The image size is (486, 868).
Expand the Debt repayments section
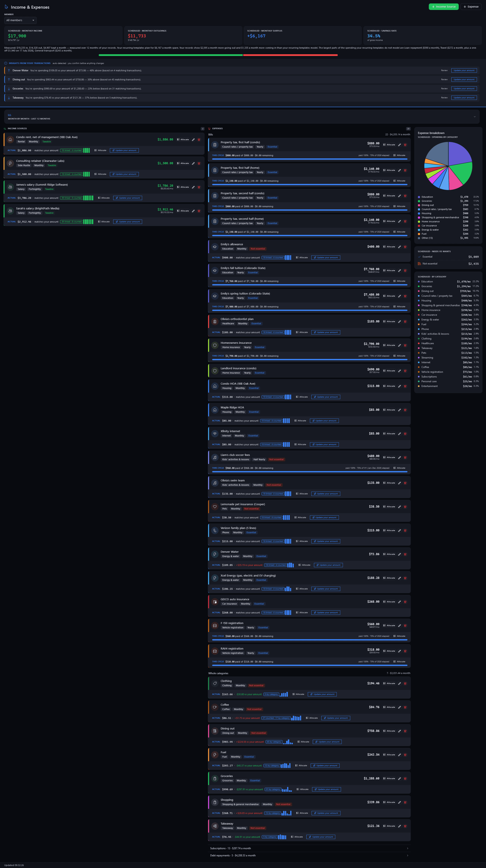309,856
